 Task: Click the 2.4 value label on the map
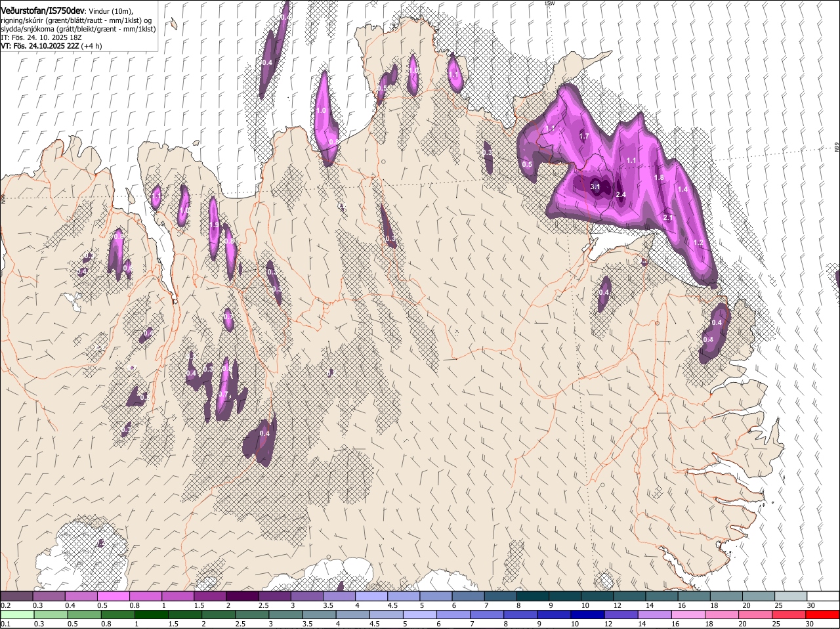tap(621, 195)
